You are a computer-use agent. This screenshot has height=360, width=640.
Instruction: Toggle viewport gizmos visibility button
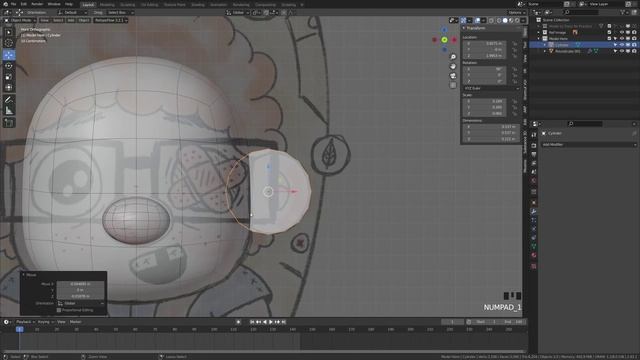point(464,20)
